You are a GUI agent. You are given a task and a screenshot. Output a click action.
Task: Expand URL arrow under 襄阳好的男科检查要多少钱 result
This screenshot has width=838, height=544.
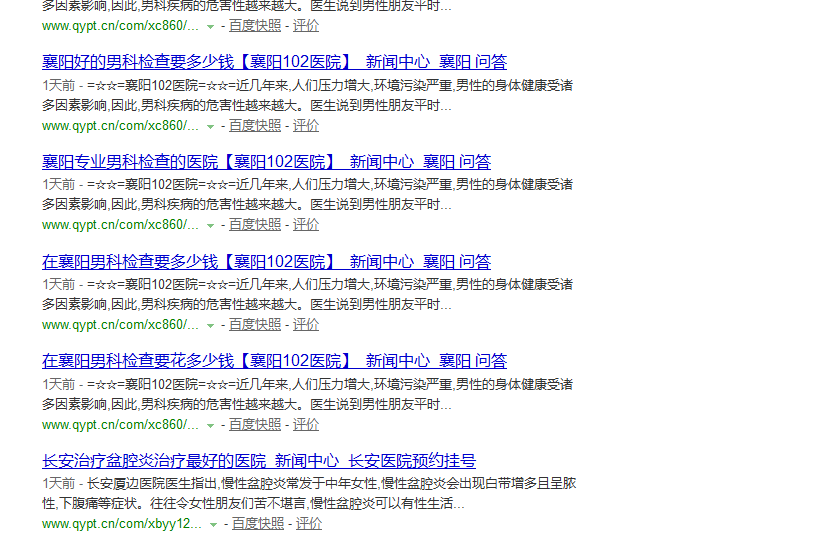coord(211,127)
